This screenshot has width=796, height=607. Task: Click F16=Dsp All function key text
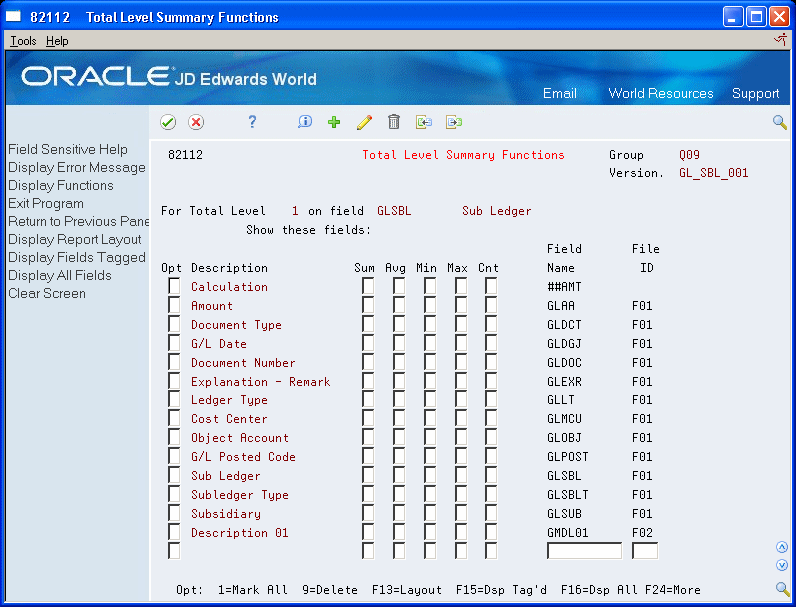[598, 590]
